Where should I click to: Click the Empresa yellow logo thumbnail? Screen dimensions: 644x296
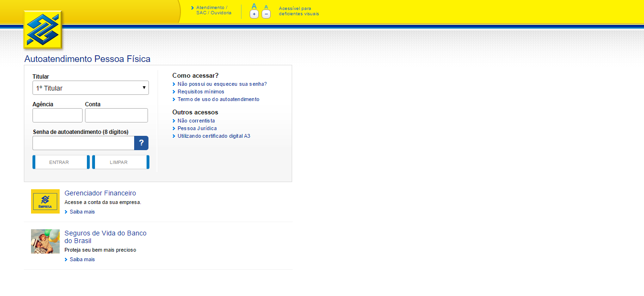(x=45, y=201)
